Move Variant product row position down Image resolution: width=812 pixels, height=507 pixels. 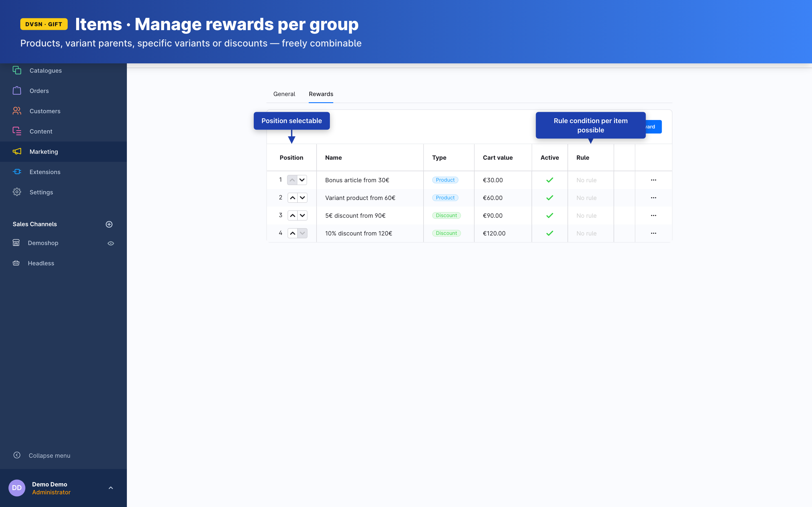coord(302,198)
